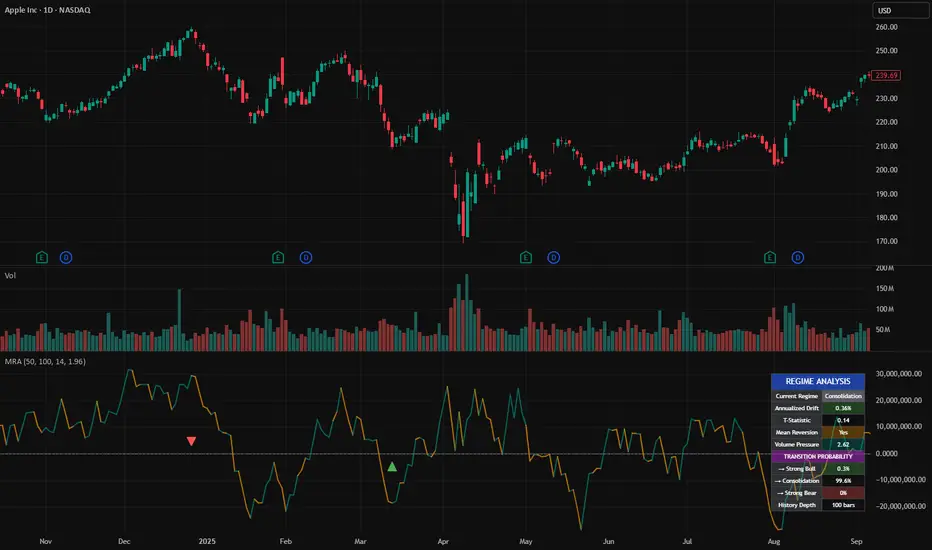Screen dimensions: 932x550
Task: Click the Apple Inc 1D NASDAQ title
Action: pos(48,10)
